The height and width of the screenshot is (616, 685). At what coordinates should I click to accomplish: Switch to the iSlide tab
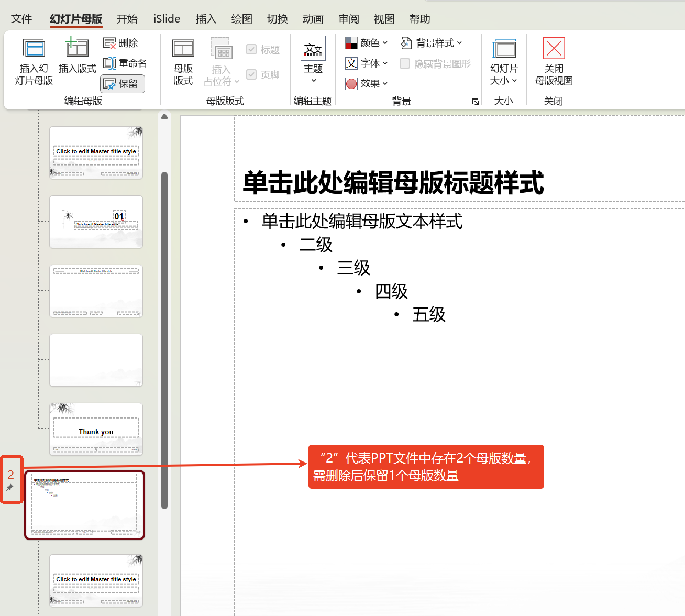coord(167,19)
